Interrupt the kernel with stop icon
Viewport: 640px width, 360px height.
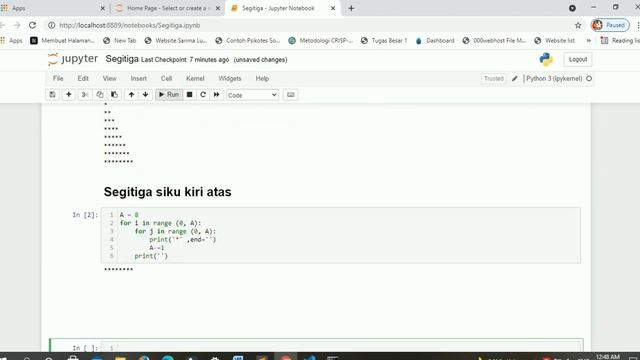pos(189,95)
